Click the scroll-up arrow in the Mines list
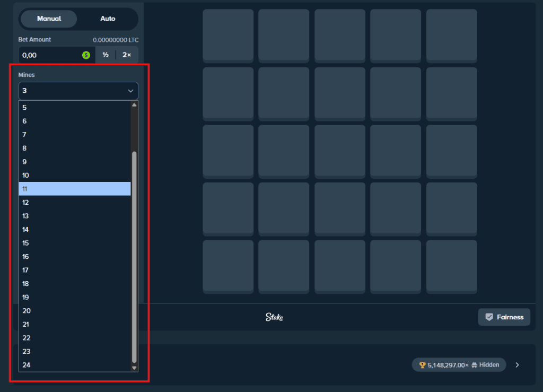This screenshot has height=392, width=543. 134,104
